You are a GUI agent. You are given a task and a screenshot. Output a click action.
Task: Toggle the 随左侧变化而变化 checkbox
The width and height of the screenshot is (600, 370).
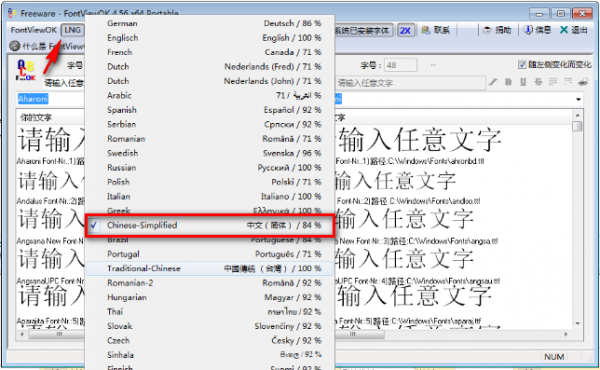pyautogui.click(x=522, y=65)
